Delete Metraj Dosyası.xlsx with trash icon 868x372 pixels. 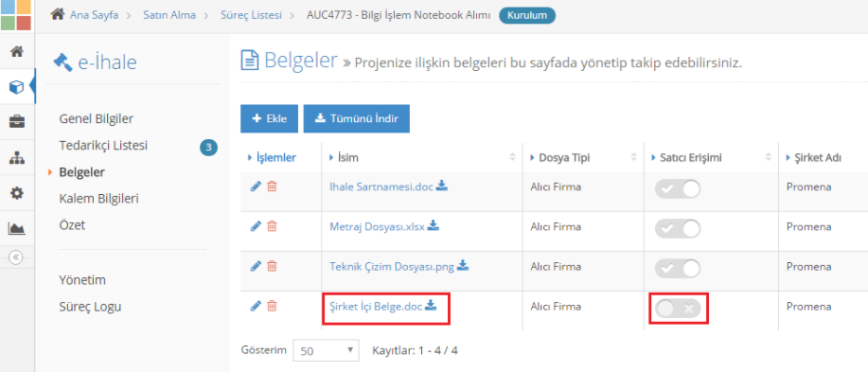pos(272,226)
